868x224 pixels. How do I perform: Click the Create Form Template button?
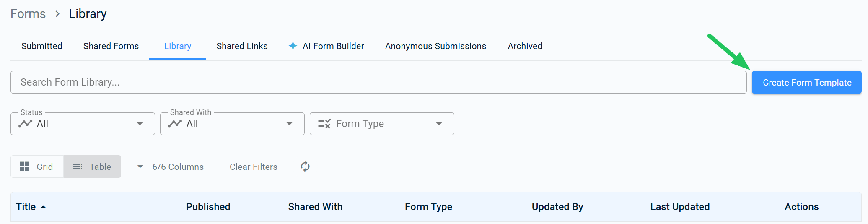pos(807,82)
